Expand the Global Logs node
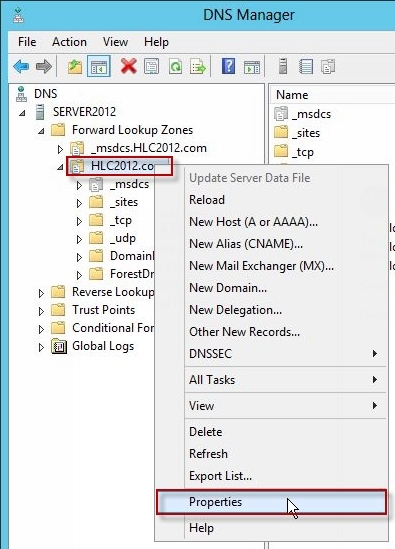This screenshot has width=395, height=549. pos(41,347)
